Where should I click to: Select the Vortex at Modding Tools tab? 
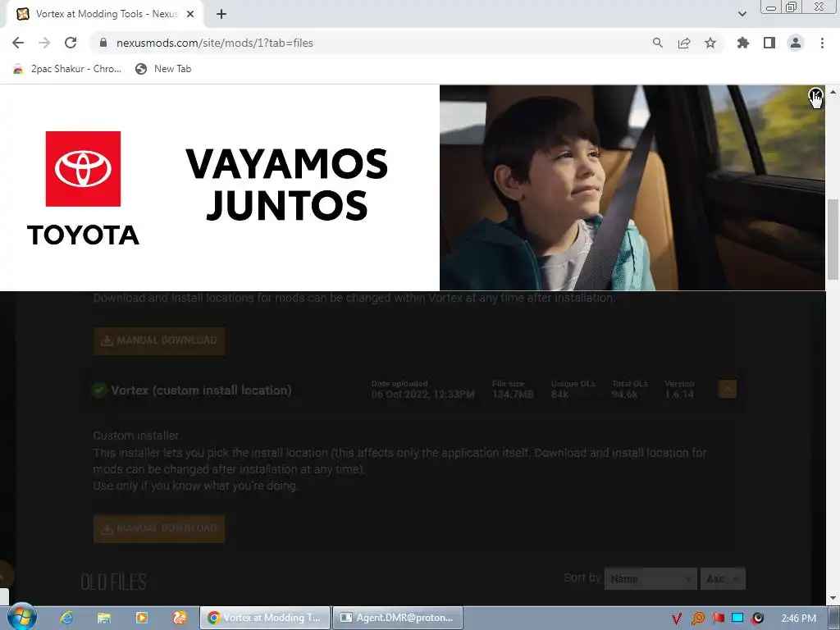[106, 14]
